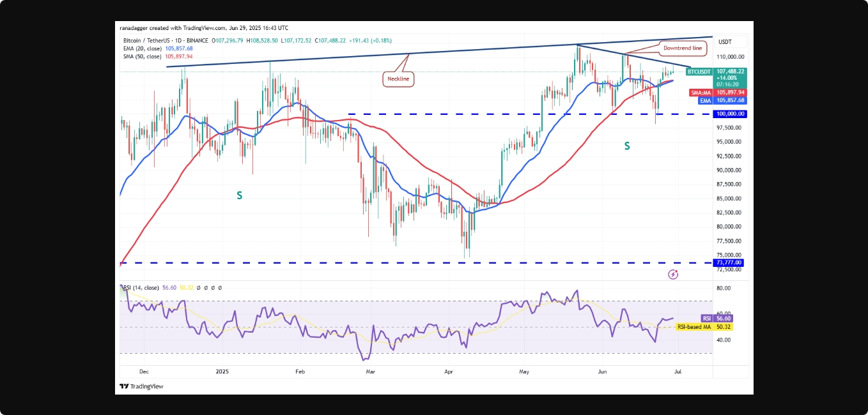868x415 pixels.
Task: Click the purple RSI value label
Action: coord(707,318)
